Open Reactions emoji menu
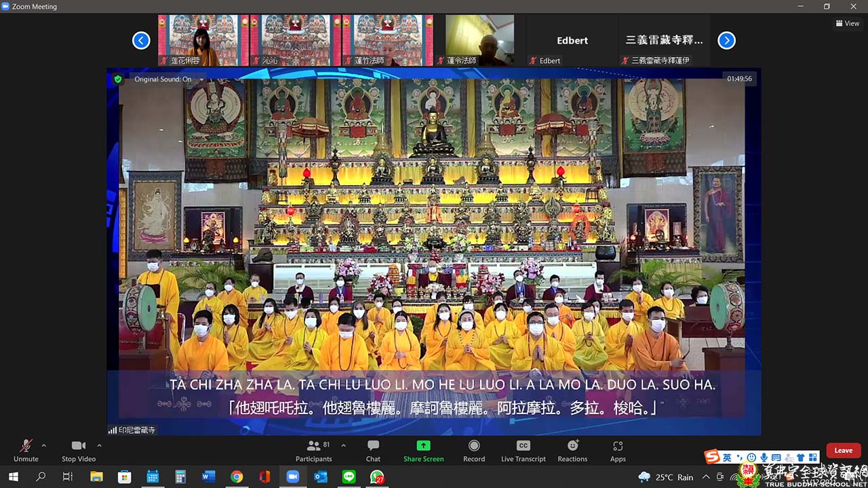The height and width of the screenshot is (488, 868). point(572,450)
